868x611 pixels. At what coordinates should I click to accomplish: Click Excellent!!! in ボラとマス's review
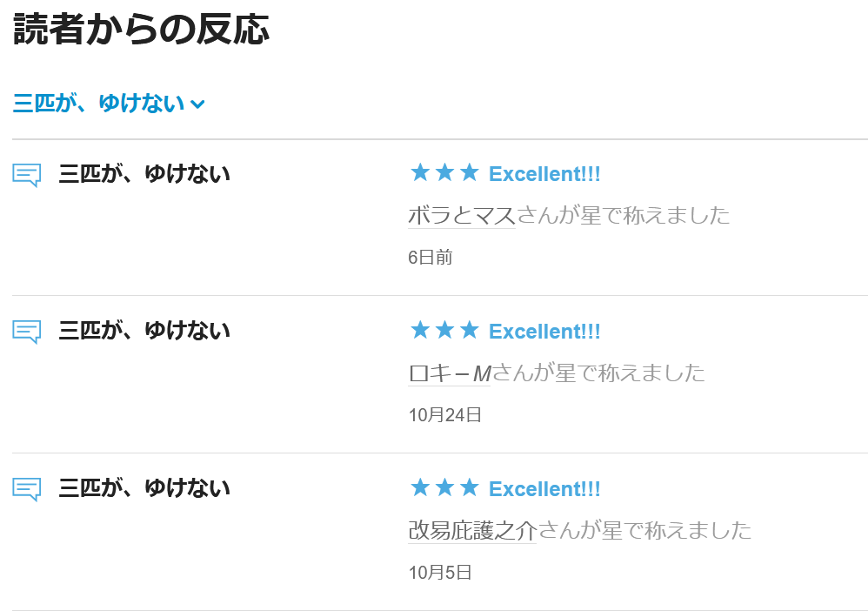click(544, 174)
